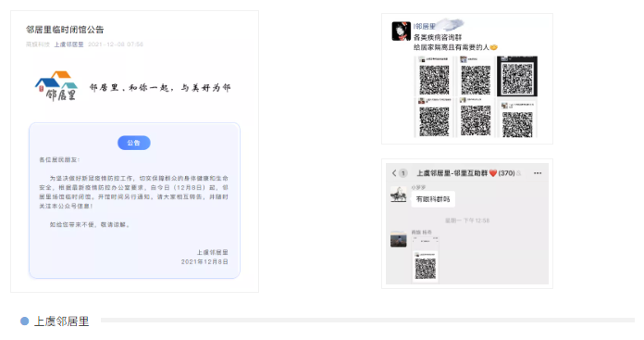Viewport: 644px width, 340px height.
Task: Click the blue 公告 badge
Action: [x=134, y=143]
